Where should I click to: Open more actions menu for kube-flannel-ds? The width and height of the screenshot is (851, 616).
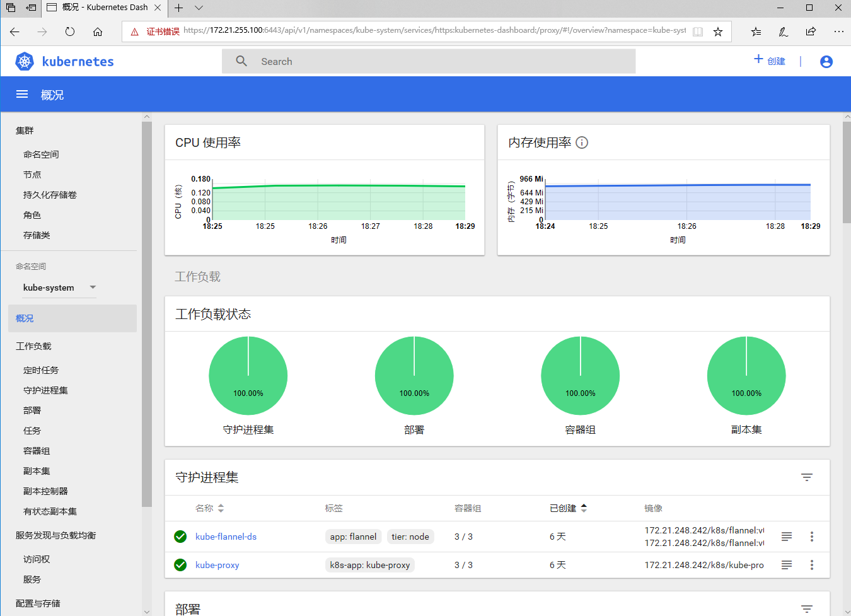coord(812,537)
